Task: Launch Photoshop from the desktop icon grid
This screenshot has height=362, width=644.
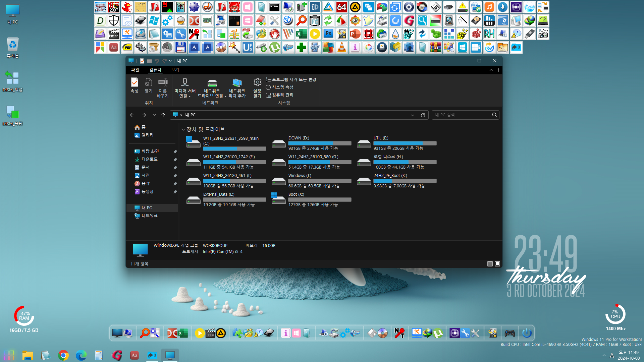Action: [328, 34]
